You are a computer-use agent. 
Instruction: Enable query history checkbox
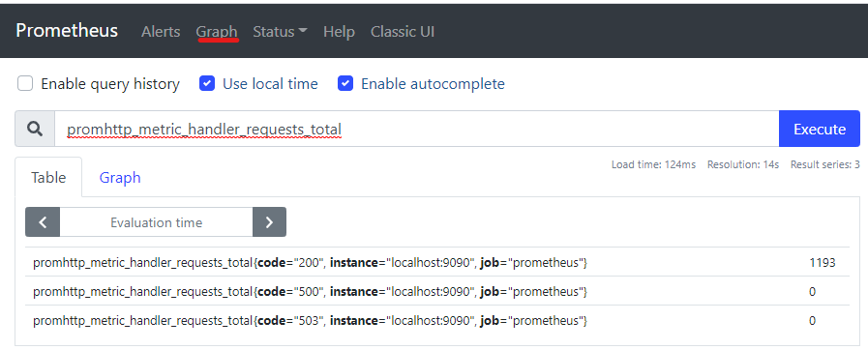click(25, 83)
